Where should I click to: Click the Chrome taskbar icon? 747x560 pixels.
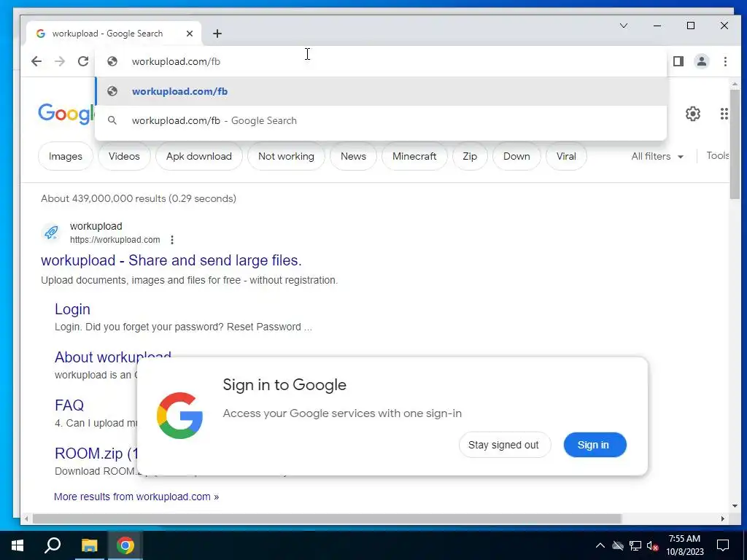(x=125, y=545)
